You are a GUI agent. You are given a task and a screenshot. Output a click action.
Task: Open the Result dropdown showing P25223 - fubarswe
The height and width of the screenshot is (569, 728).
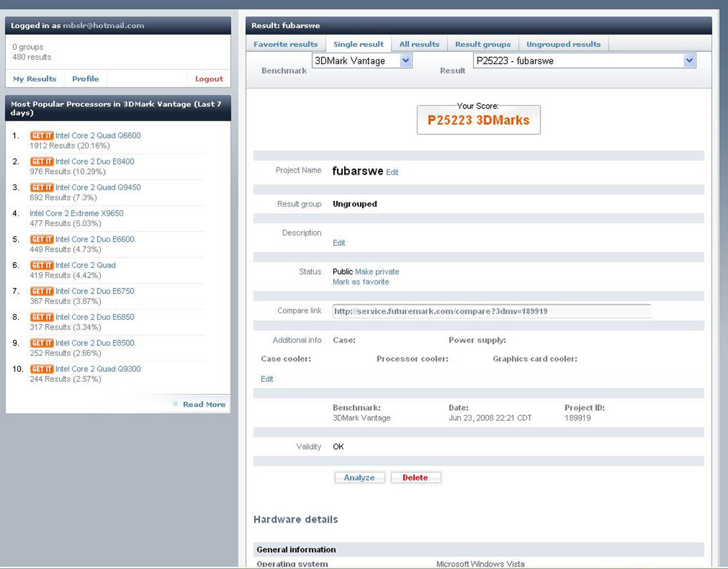pyautogui.click(x=585, y=61)
